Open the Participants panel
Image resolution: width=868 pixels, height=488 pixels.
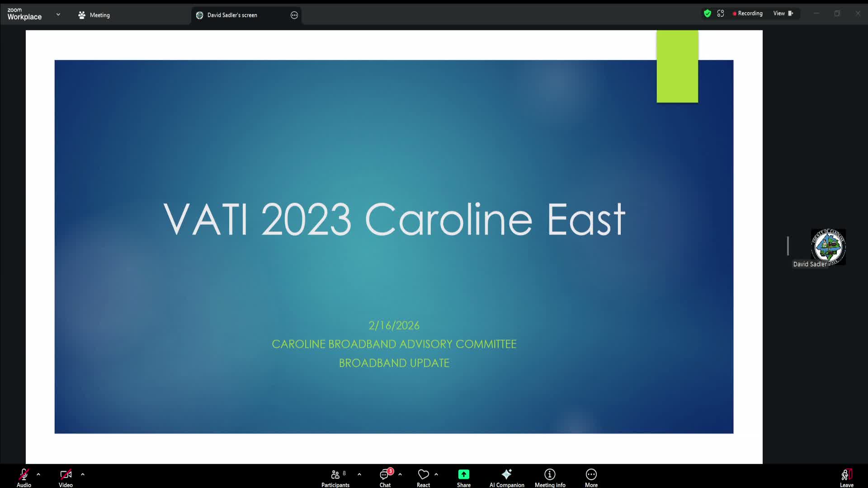point(335,477)
